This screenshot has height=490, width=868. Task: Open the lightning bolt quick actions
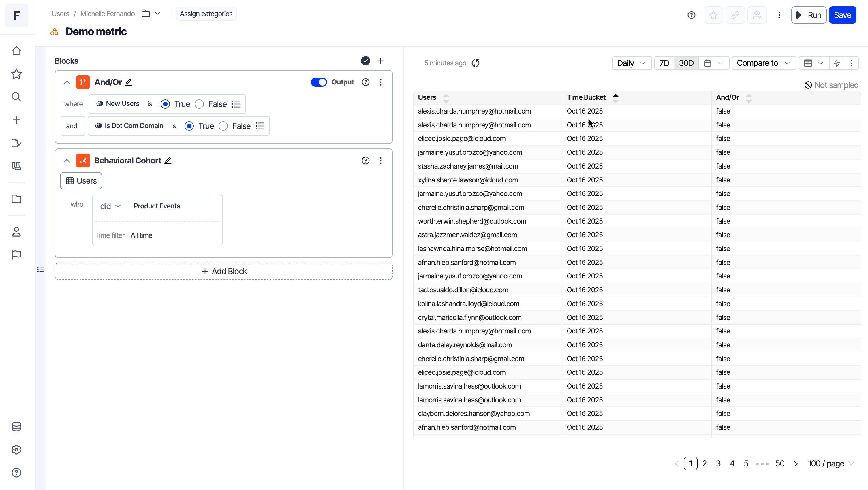point(837,63)
